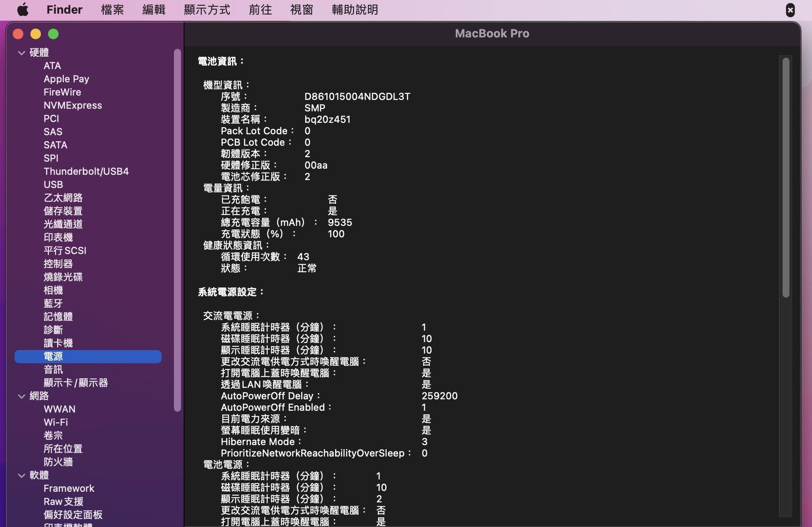
Task: Collapse the 硬體 section
Action: (x=21, y=53)
